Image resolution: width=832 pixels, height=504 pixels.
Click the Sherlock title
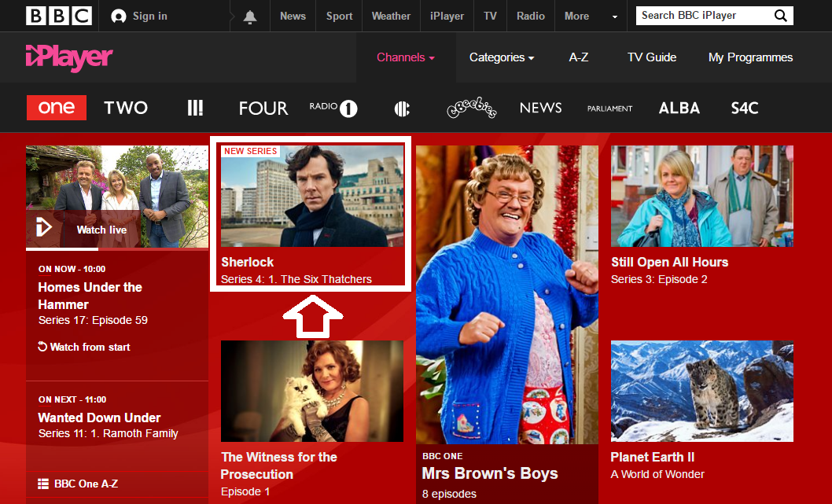click(x=247, y=262)
